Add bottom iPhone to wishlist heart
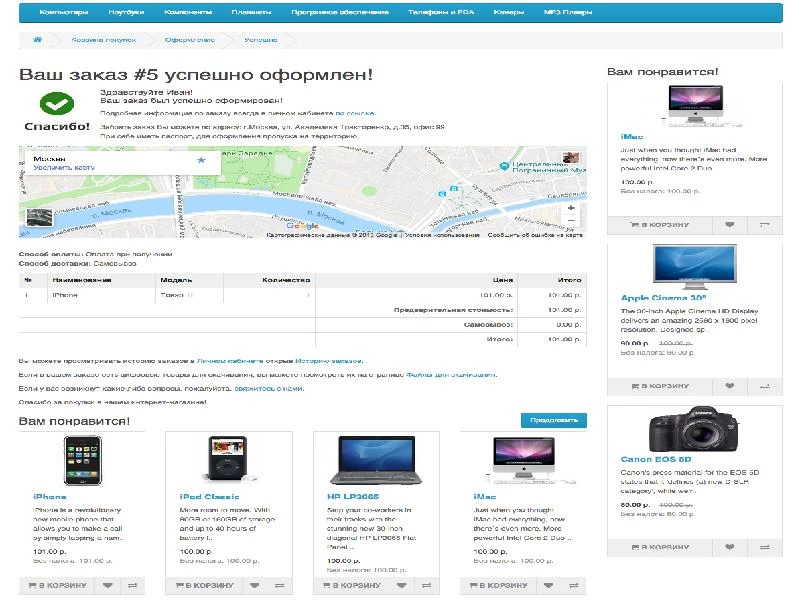Viewport: 800px width, 600px height. pos(108,585)
